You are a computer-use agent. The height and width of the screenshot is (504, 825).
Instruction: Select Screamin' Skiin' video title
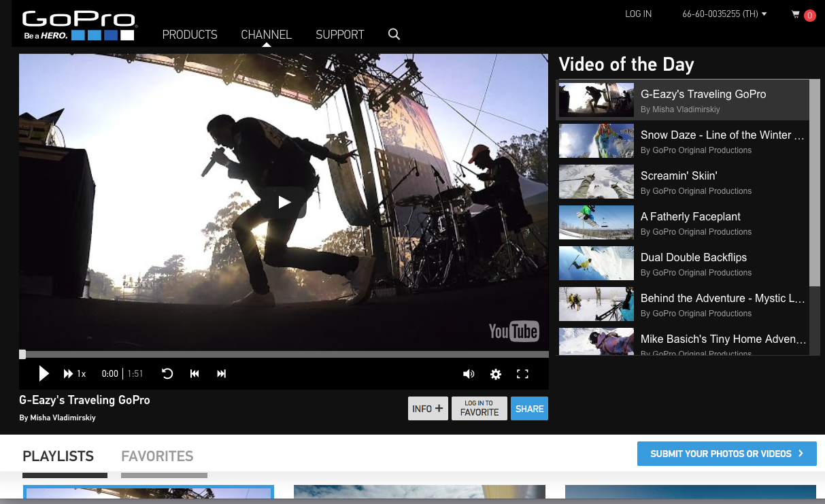679,175
